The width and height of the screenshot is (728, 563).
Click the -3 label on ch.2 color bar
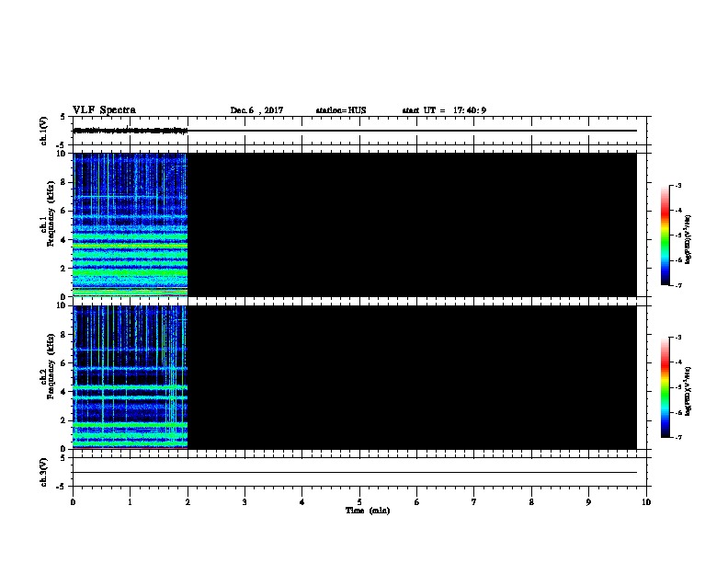(x=677, y=338)
